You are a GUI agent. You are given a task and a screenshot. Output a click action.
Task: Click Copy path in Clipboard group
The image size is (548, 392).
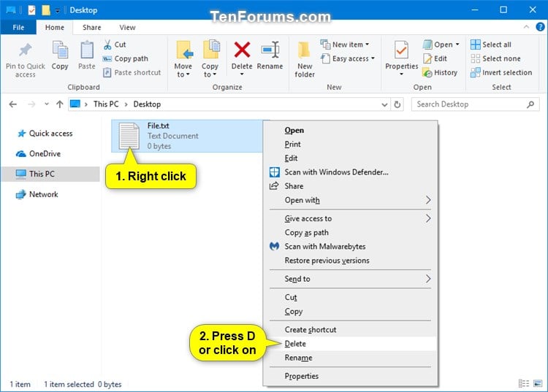pos(126,58)
